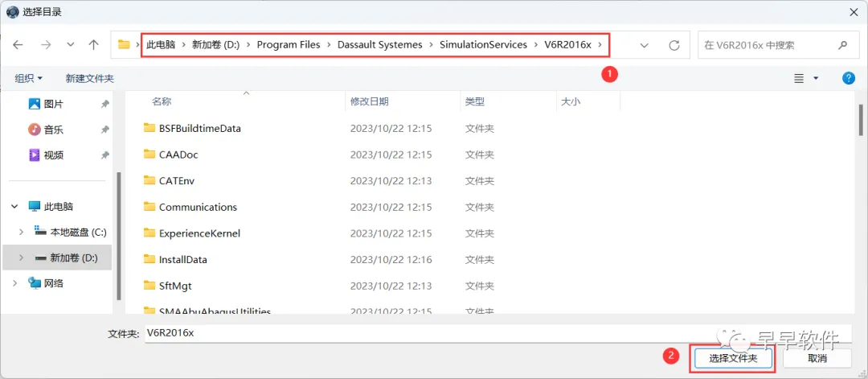Click the Communications folder icon
The height and width of the screenshot is (379, 868).
pos(149,207)
